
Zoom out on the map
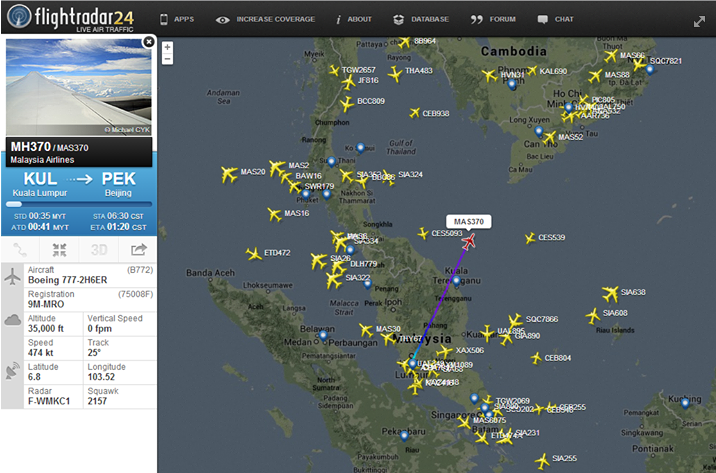[x=167, y=59]
